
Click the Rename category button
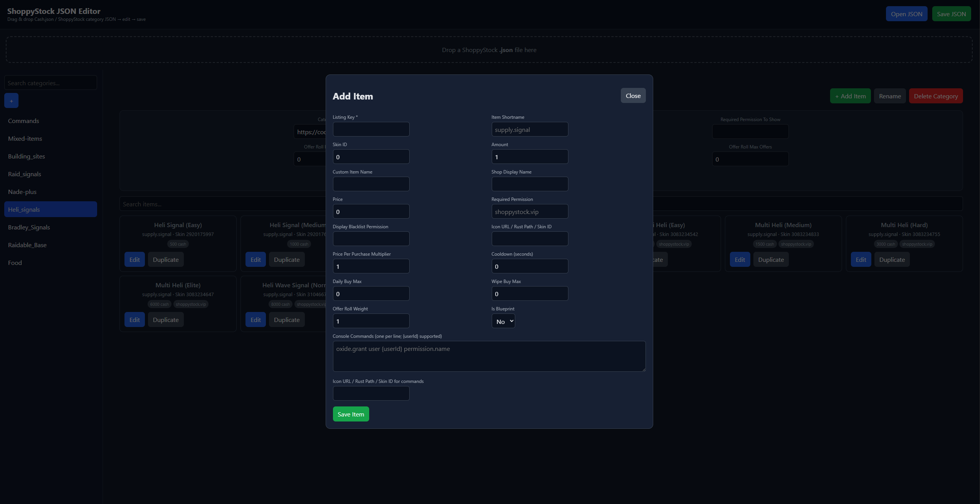click(890, 96)
